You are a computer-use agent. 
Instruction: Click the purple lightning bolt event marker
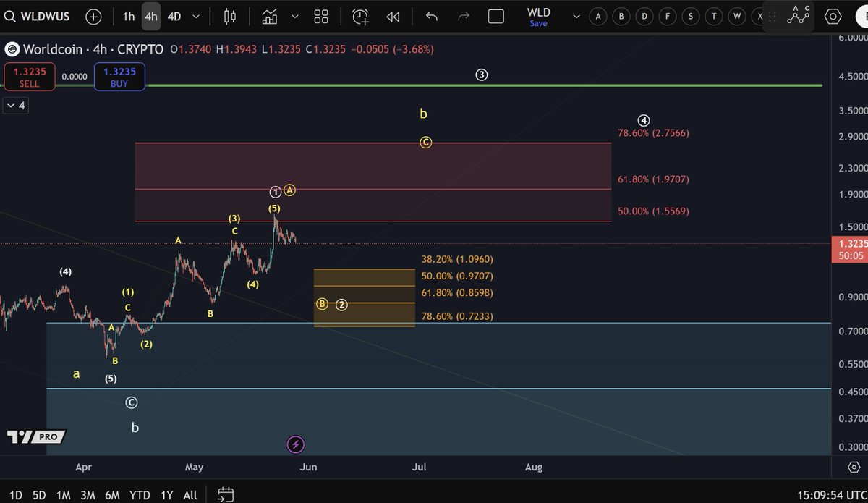pos(295,444)
